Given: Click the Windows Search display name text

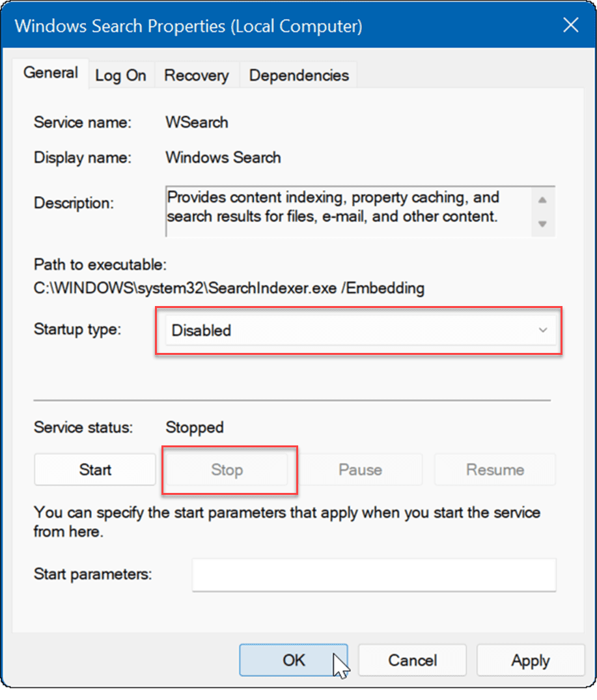Looking at the screenshot, I should [223, 158].
